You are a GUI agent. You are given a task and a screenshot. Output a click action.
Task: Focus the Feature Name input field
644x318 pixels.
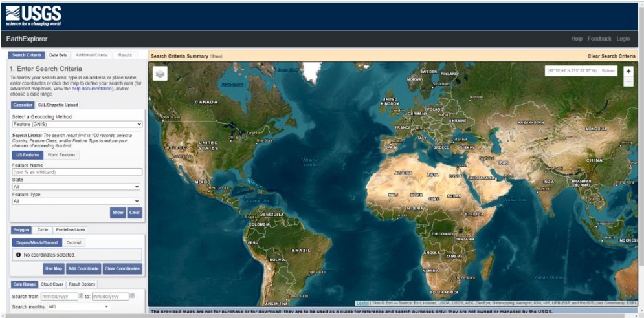click(77, 172)
